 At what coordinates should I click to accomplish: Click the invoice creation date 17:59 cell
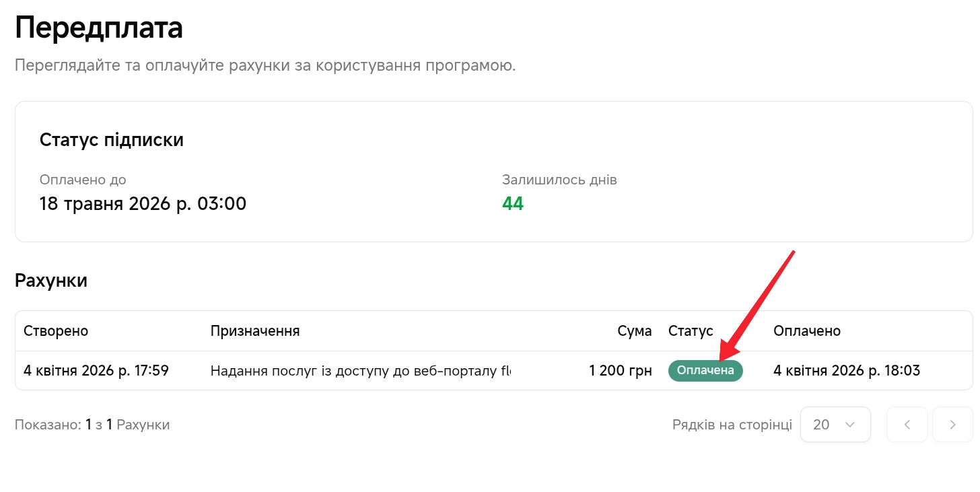tap(96, 371)
